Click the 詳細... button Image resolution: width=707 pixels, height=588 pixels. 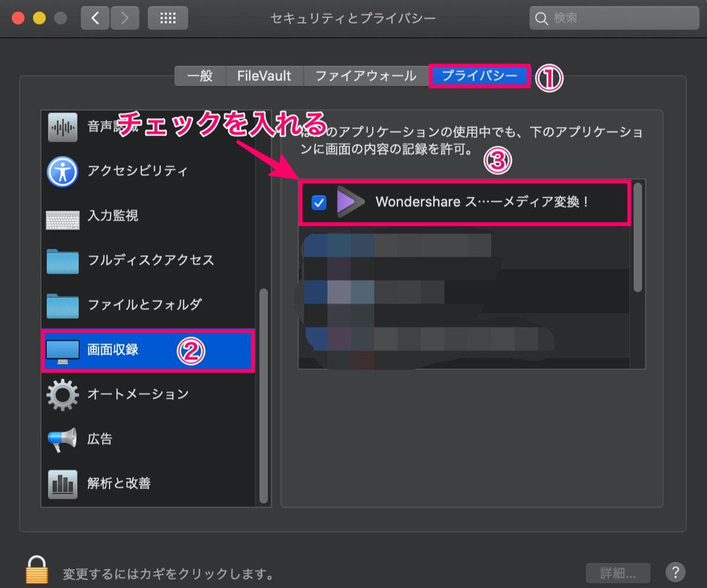point(618,573)
